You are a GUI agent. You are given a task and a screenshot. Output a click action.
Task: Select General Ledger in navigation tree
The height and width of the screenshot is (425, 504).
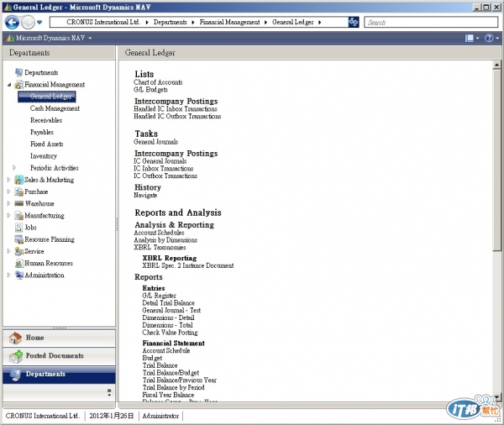[47, 96]
